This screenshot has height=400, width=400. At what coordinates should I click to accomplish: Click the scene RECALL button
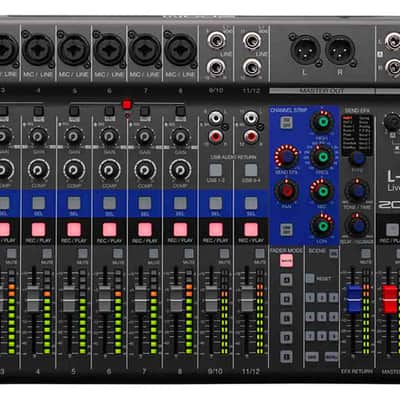[332, 357]
